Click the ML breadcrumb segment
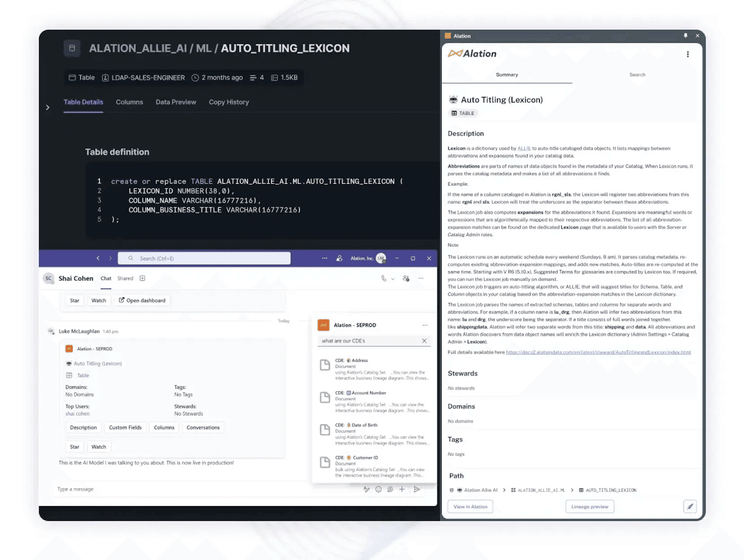Viewport: 744px width, 560px height. coord(204,48)
